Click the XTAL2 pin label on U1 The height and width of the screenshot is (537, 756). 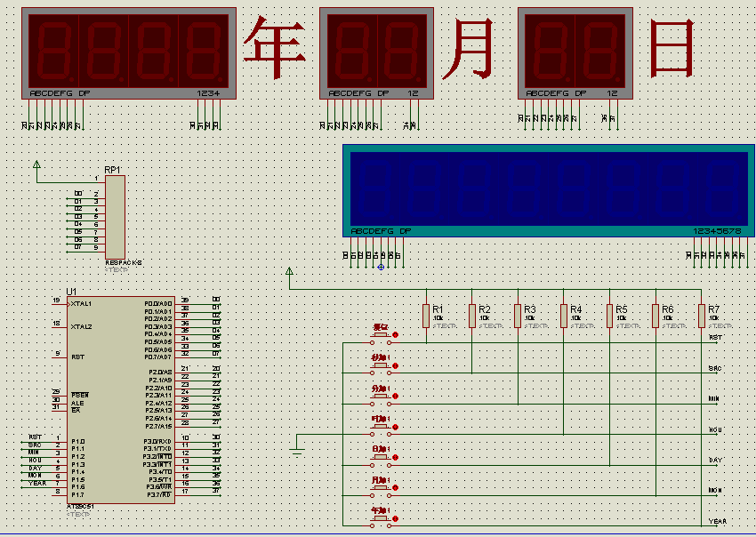click(81, 327)
